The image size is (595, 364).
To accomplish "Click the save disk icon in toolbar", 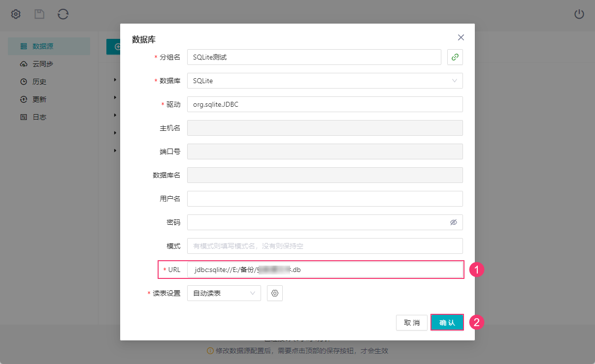I will pos(39,14).
